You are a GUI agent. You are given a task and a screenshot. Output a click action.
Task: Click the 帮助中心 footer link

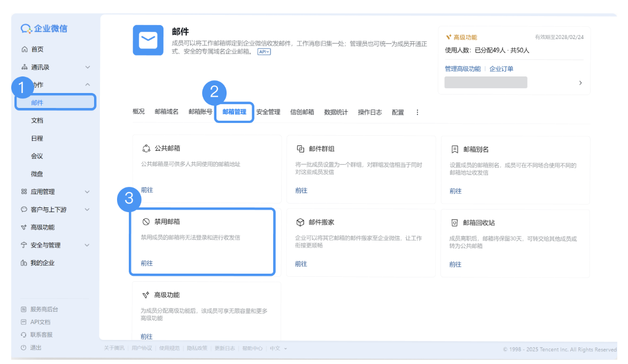pos(252,348)
